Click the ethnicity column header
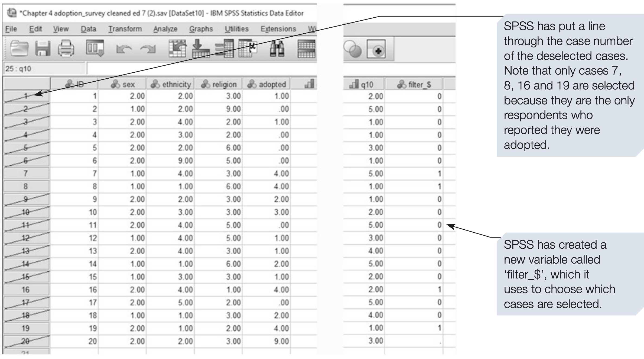Screen dimensions: 644x359 [171, 84]
